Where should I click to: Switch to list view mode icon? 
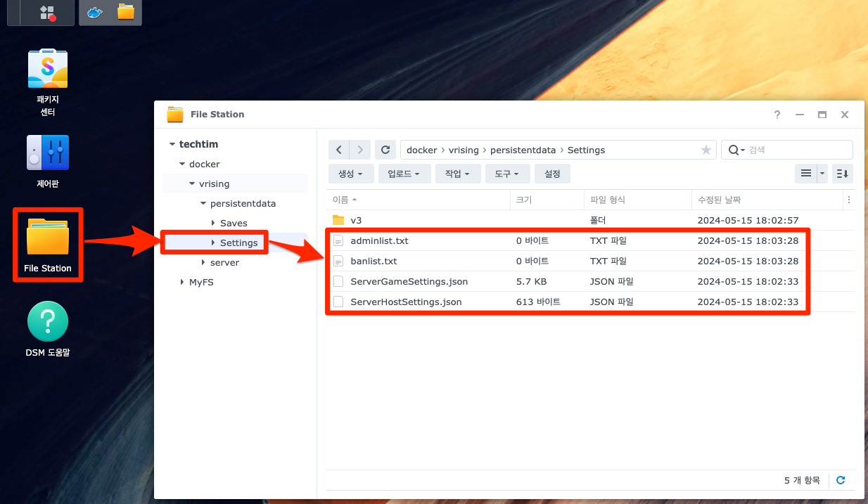point(806,173)
